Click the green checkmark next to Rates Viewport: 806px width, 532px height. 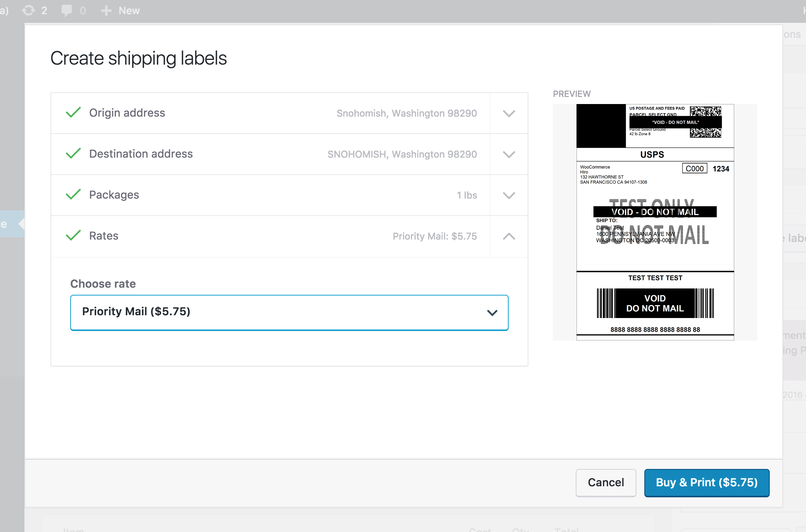pyautogui.click(x=73, y=236)
